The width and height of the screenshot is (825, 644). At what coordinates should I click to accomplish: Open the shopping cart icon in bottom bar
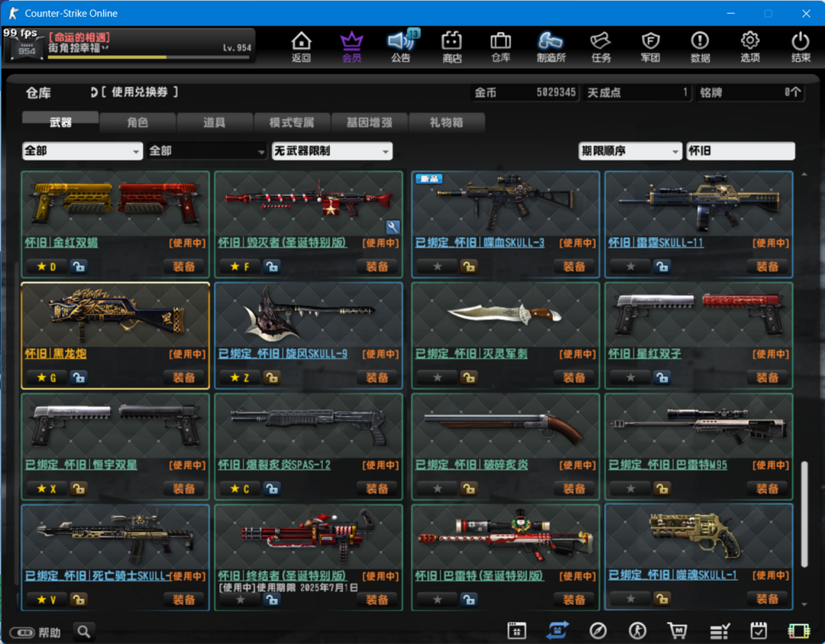pyautogui.click(x=677, y=630)
